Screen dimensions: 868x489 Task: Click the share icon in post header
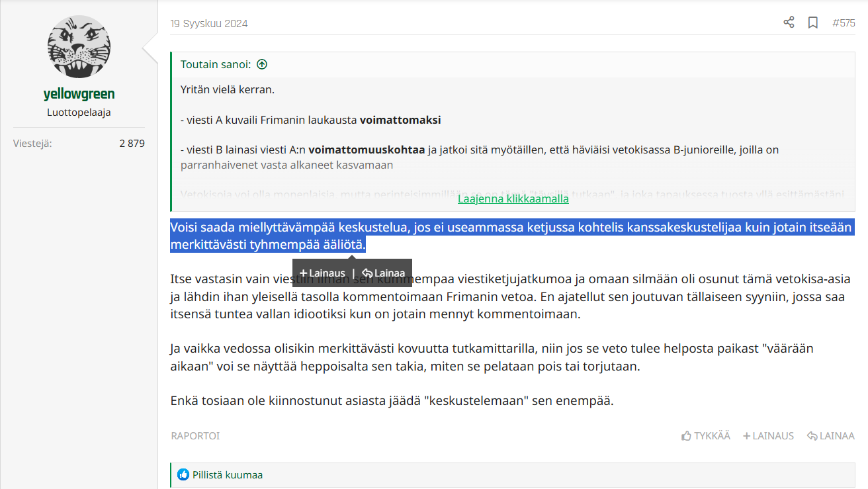(789, 22)
